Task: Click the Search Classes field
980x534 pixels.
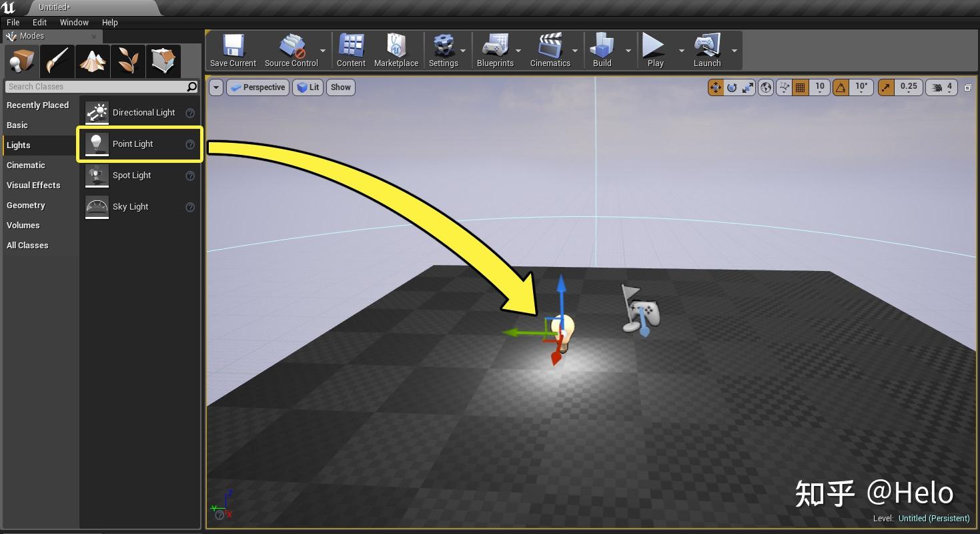Action: [x=100, y=86]
